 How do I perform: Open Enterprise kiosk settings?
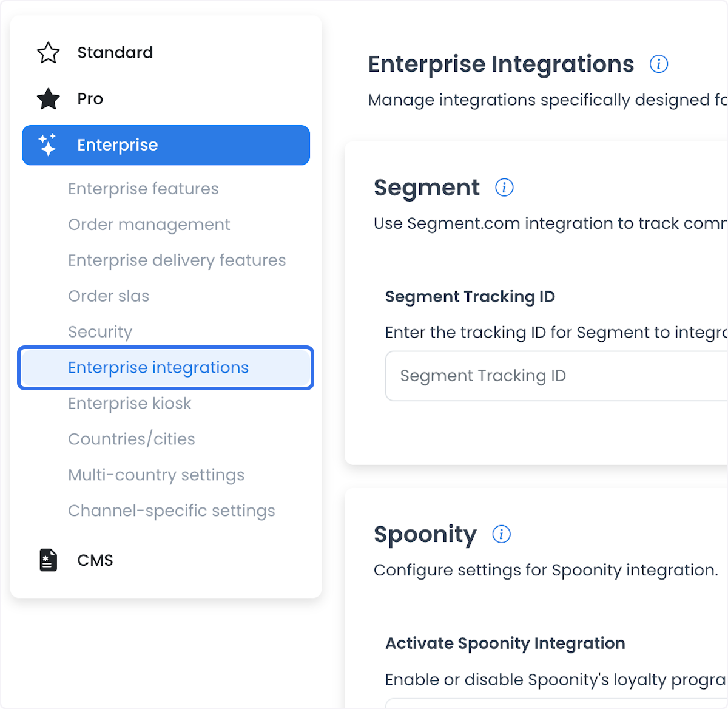tap(130, 404)
